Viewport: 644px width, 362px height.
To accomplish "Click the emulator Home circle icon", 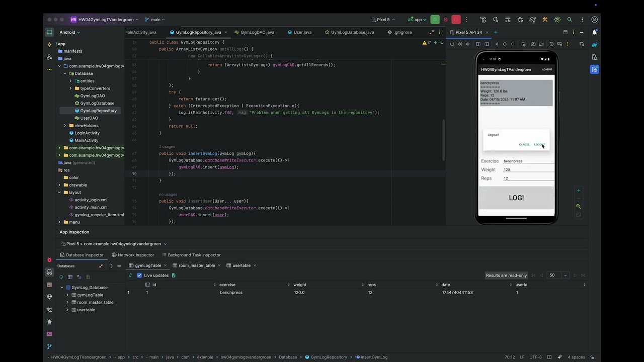I will coord(505,44).
